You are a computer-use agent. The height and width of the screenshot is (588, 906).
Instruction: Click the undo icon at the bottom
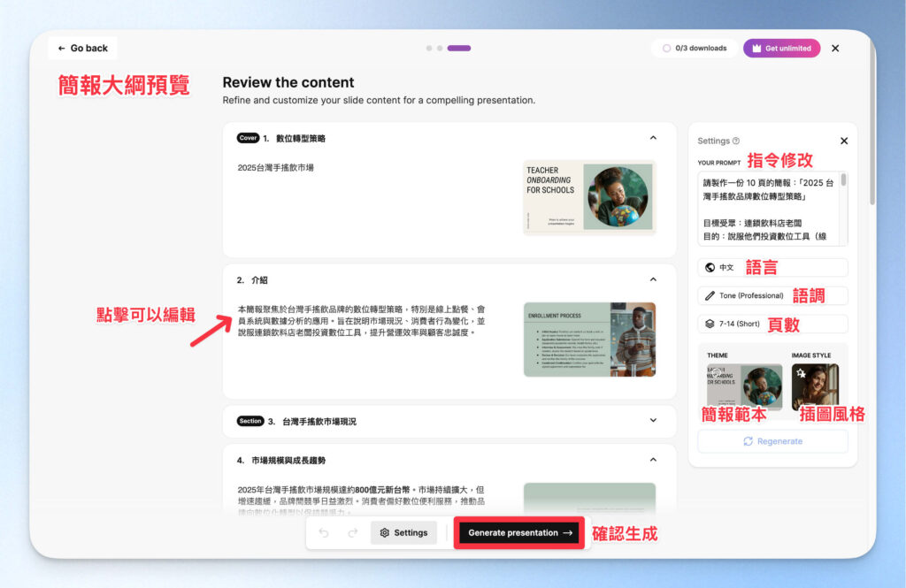(322, 532)
